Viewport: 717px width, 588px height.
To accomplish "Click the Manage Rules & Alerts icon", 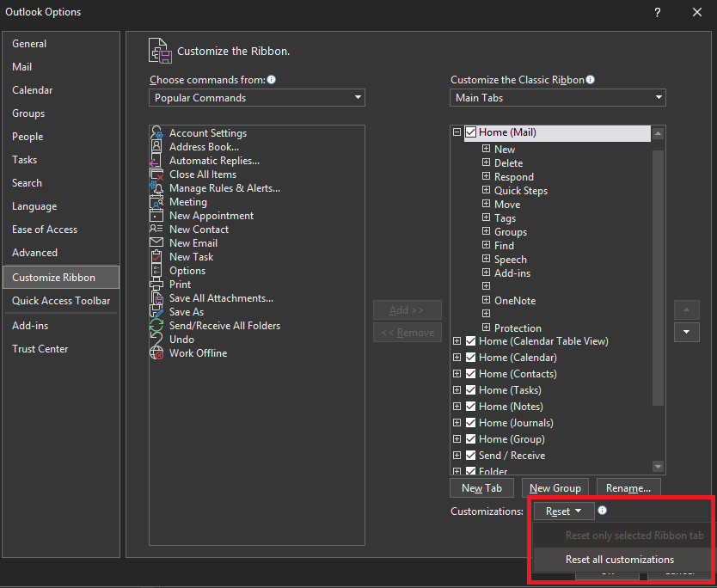I will 156,188.
